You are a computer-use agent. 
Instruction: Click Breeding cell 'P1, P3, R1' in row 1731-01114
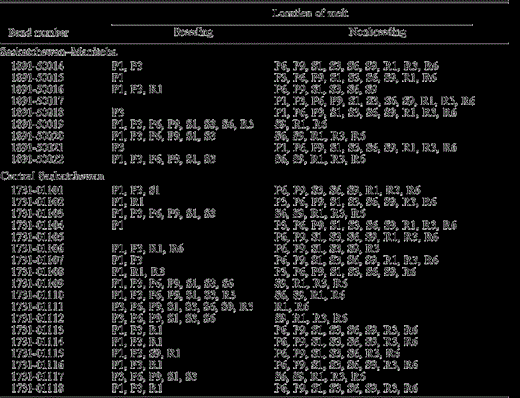click(137, 342)
